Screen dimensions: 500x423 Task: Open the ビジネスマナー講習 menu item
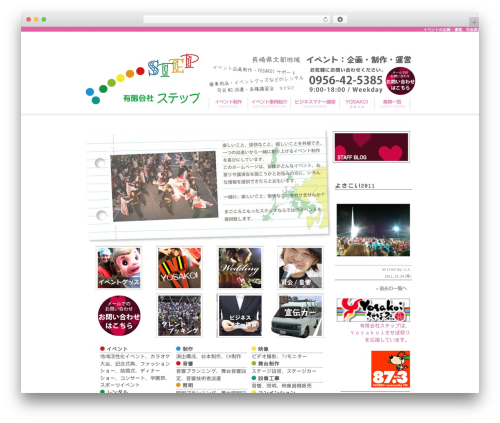coord(315,103)
